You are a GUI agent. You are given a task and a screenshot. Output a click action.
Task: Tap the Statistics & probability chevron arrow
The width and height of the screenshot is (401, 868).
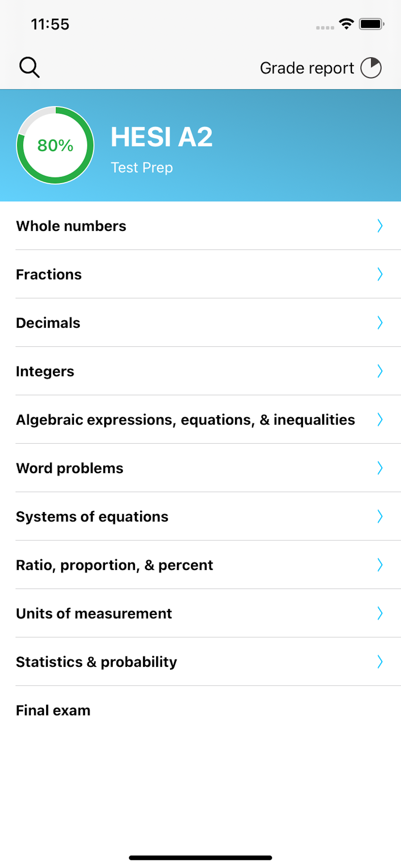pos(380,662)
